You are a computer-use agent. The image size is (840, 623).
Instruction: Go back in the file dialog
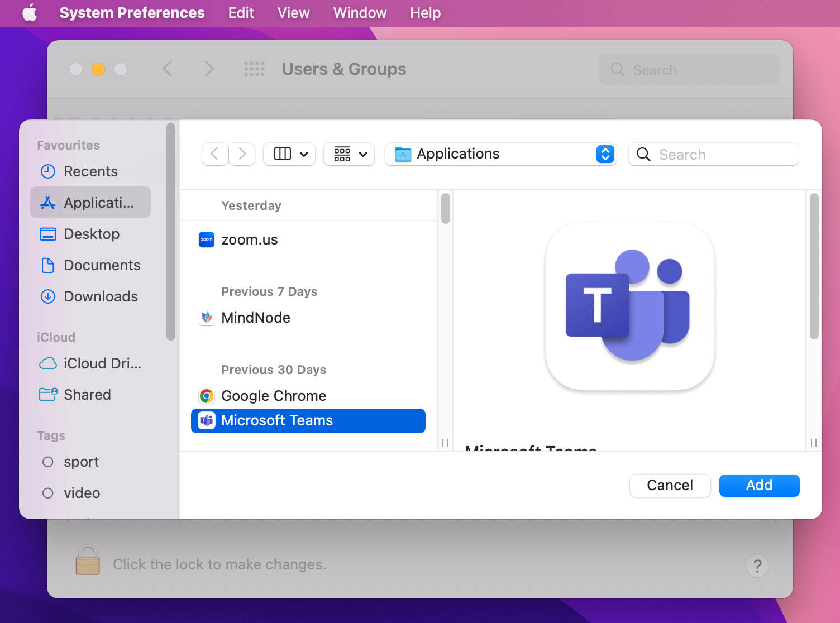point(214,154)
